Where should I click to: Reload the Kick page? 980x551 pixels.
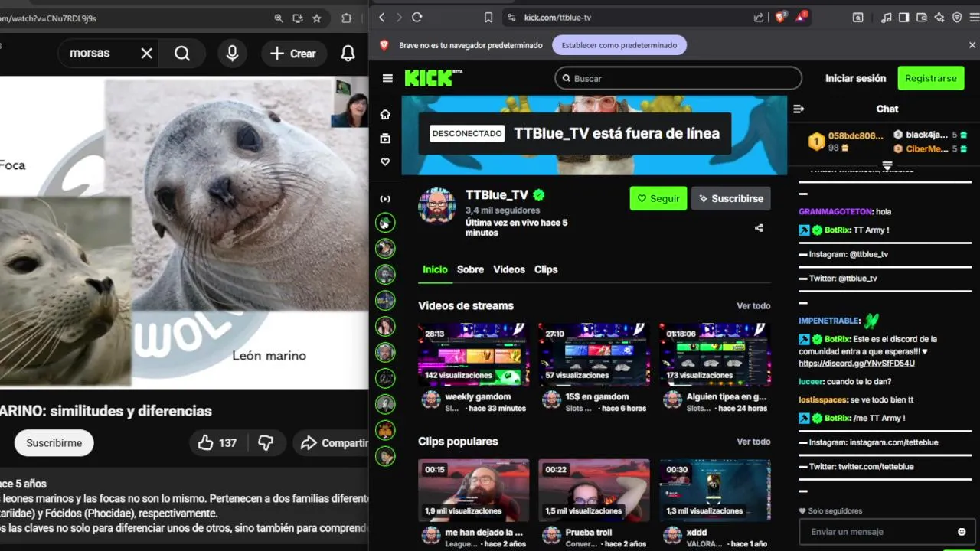pos(417,17)
